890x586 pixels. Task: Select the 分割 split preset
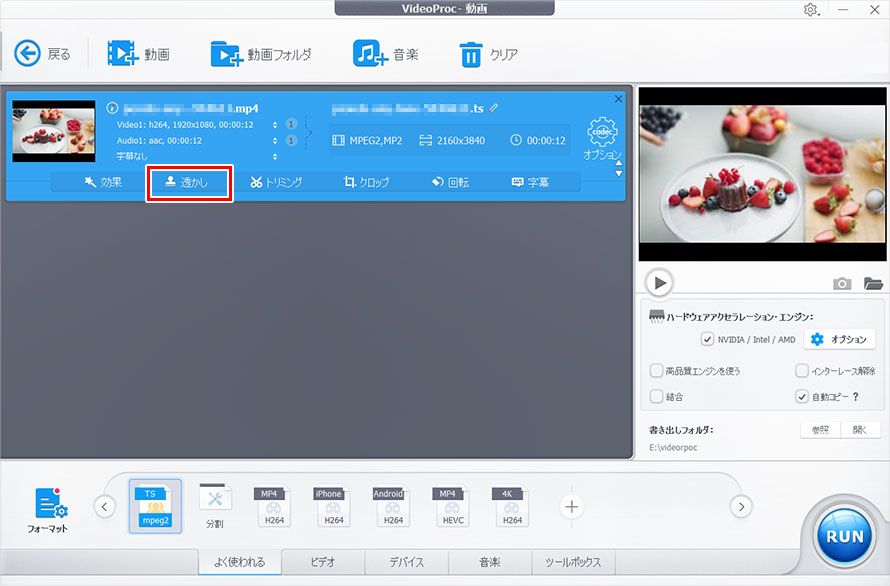(215, 506)
